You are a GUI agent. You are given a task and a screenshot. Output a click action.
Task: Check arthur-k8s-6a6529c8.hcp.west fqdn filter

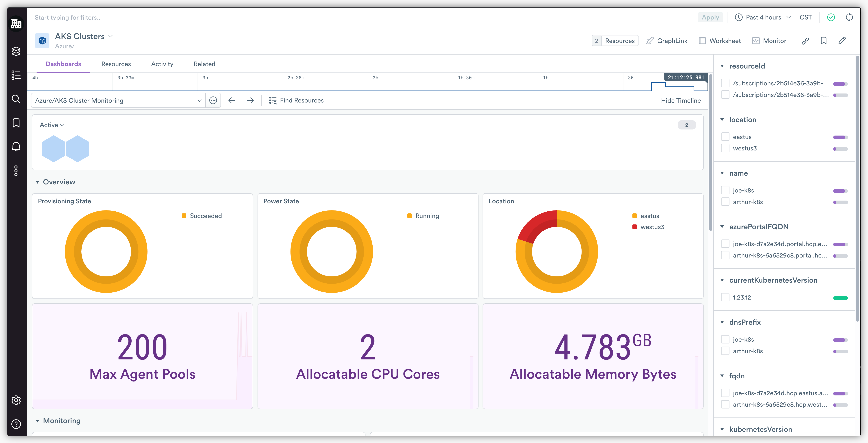coord(725,405)
